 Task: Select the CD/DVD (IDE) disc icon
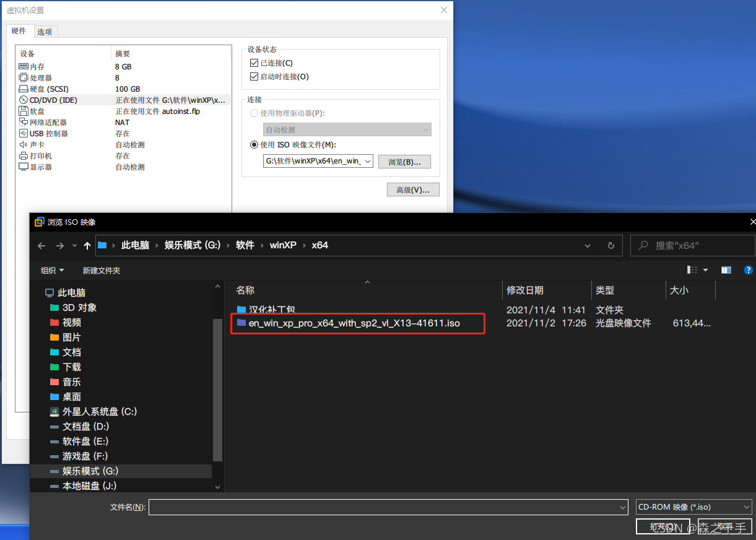24,100
